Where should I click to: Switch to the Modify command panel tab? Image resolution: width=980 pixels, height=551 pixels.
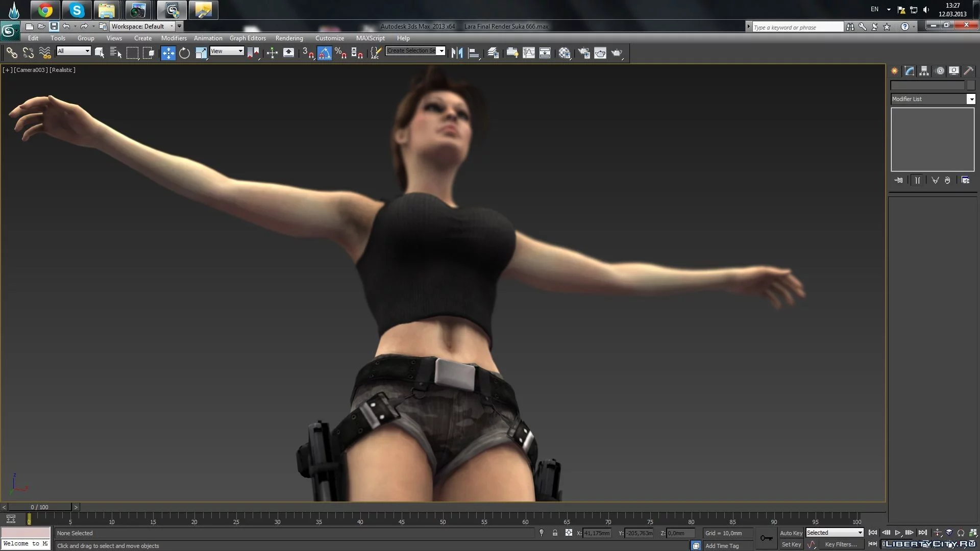[x=910, y=71]
